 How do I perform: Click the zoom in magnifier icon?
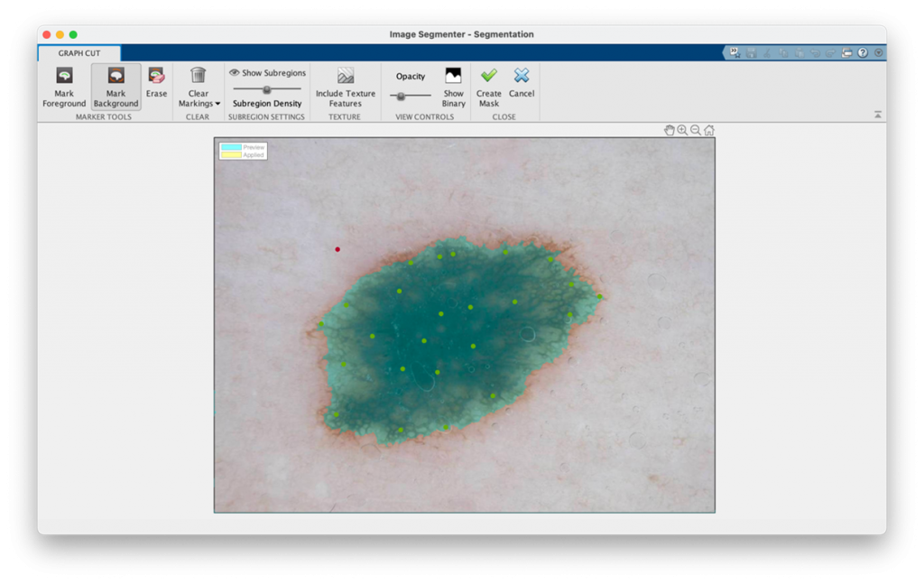682,130
